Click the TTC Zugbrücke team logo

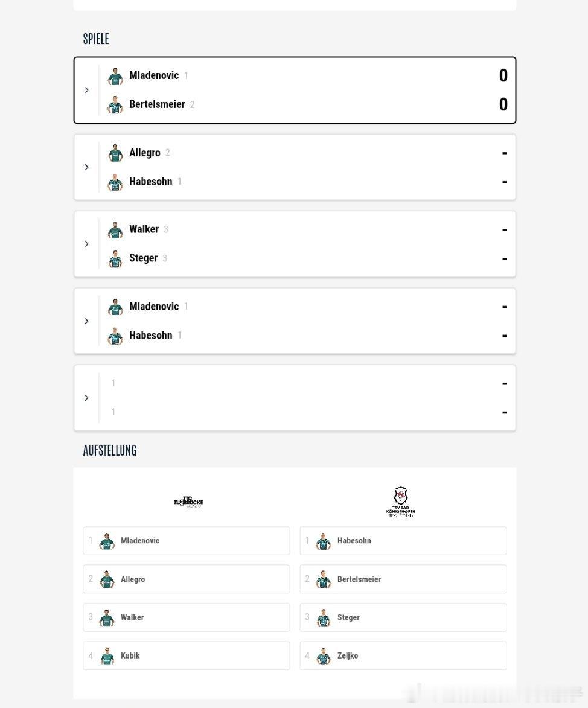(188, 502)
